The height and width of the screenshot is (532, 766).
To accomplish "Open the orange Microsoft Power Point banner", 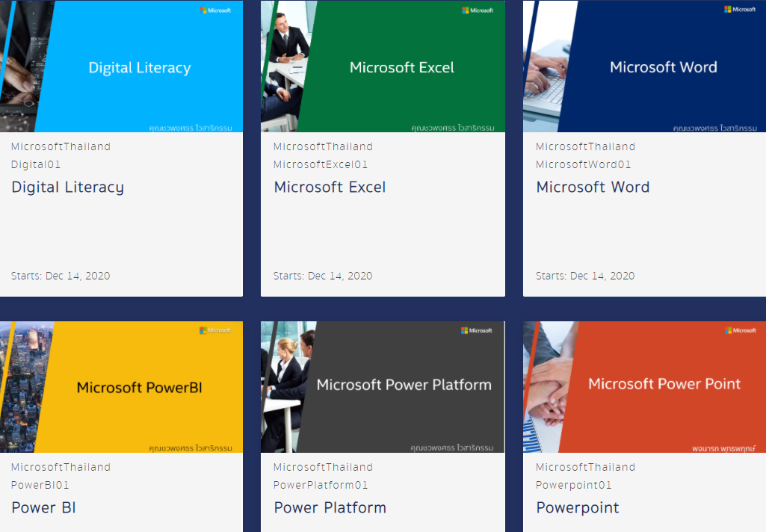I will pos(664,384).
